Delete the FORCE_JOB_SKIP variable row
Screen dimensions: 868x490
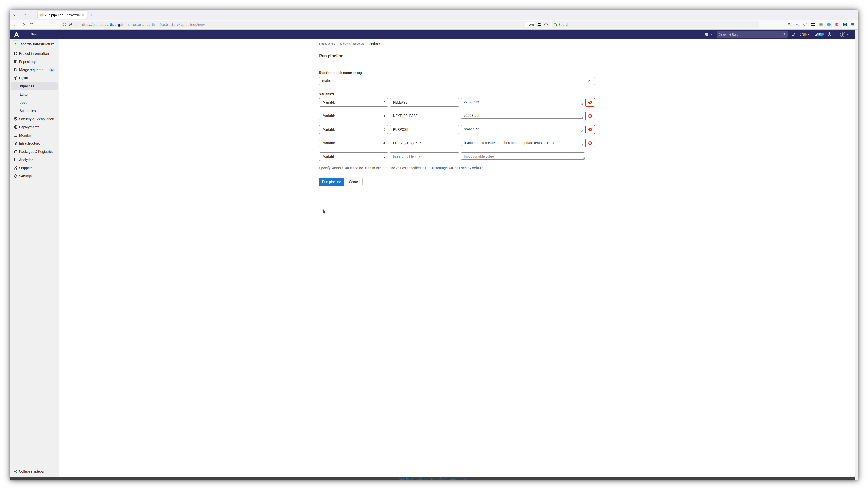(590, 143)
